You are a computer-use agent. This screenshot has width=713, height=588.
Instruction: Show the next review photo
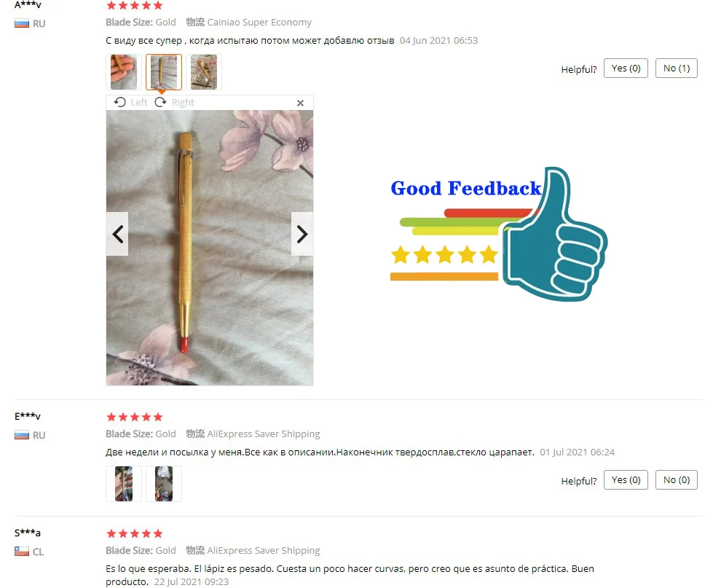click(302, 234)
